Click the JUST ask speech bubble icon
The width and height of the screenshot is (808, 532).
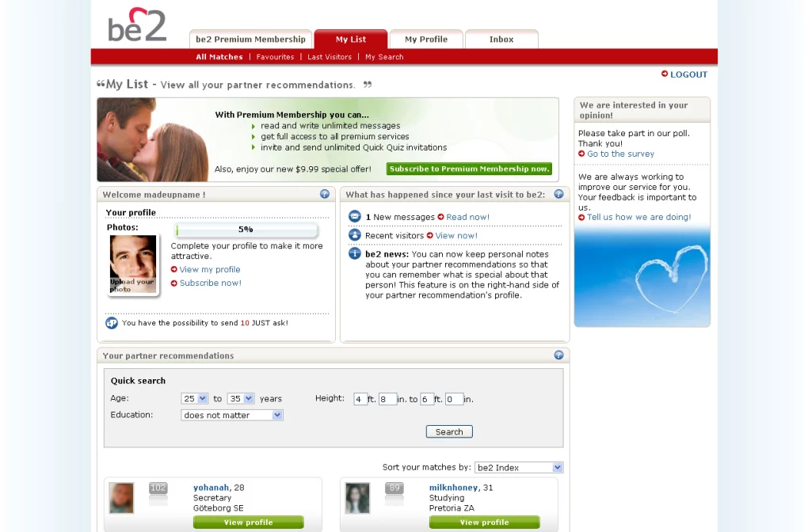pyautogui.click(x=112, y=323)
